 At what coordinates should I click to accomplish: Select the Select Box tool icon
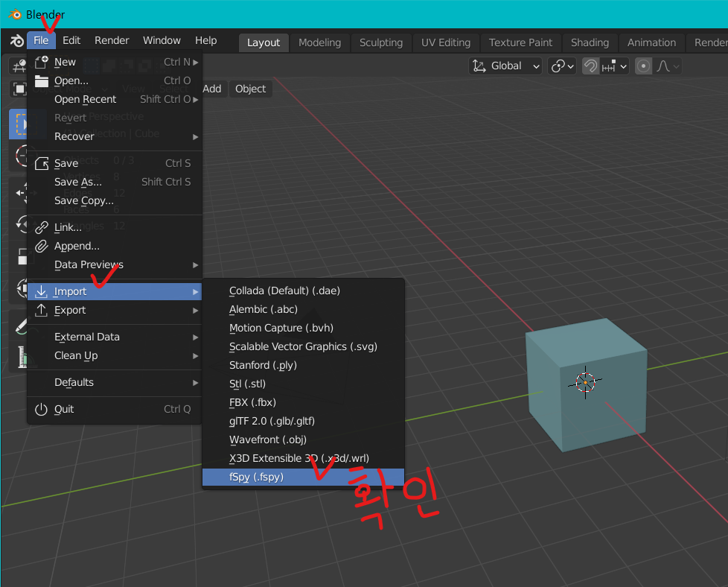19,124
